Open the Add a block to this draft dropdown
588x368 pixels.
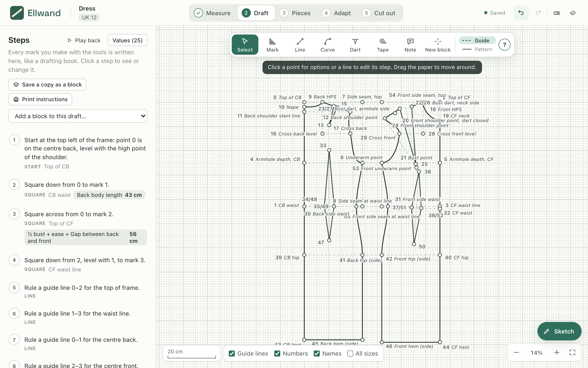coord(78,116)
